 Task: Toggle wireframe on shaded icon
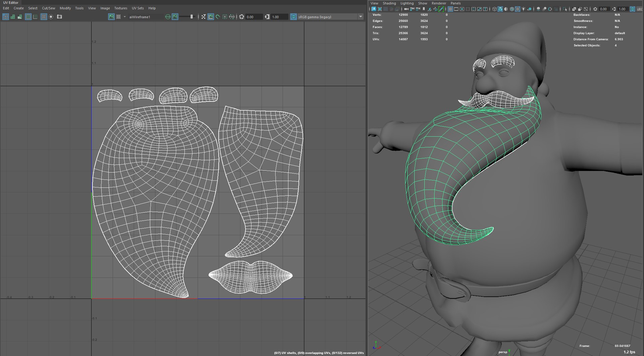coord(512,9)
